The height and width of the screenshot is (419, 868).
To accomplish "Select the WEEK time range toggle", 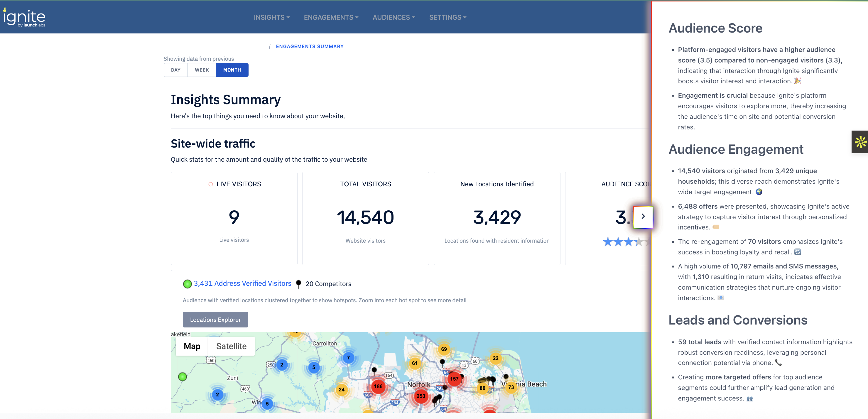I will (x=202, y=70).
